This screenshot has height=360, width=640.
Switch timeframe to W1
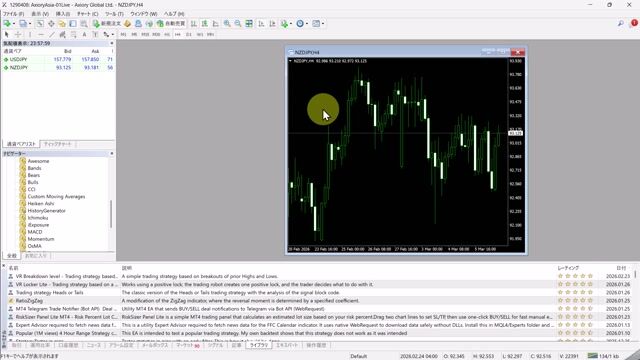click(x=200, y=35)
